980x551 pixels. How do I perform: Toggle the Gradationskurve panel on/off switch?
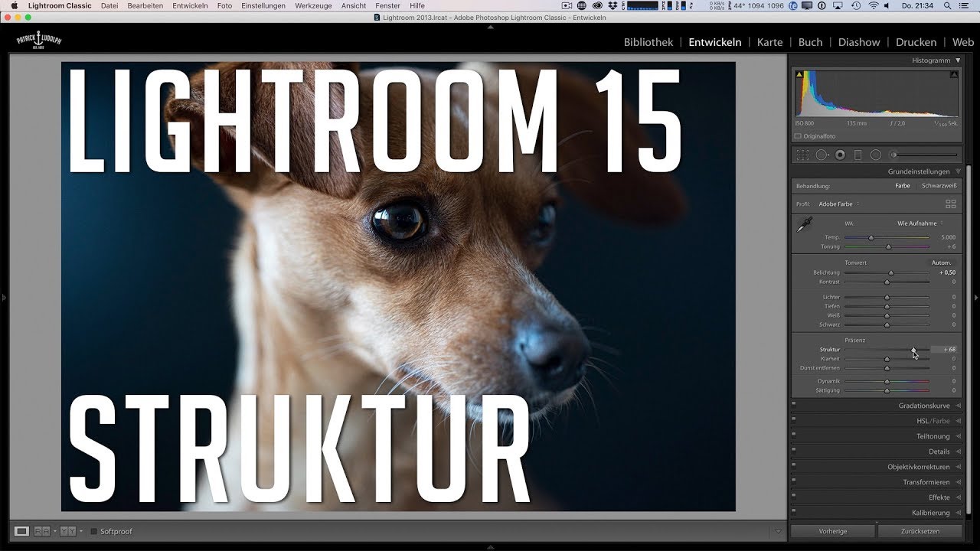click(x=794, y=406)
